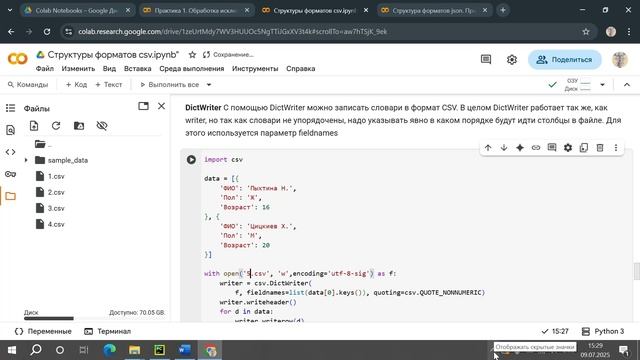Open Word from the taskbar
This screenshot has height=360, width=640.
point(184,350)
